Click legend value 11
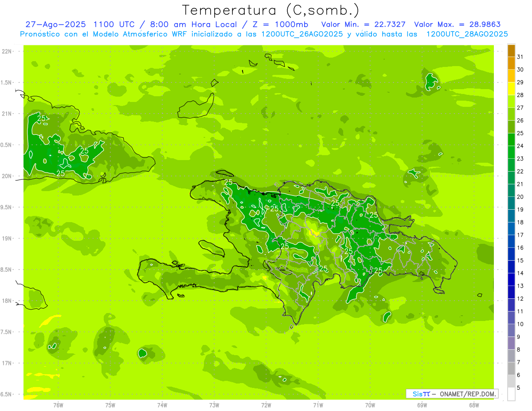This screenshot has height=411, width=532. click(520, 311)
